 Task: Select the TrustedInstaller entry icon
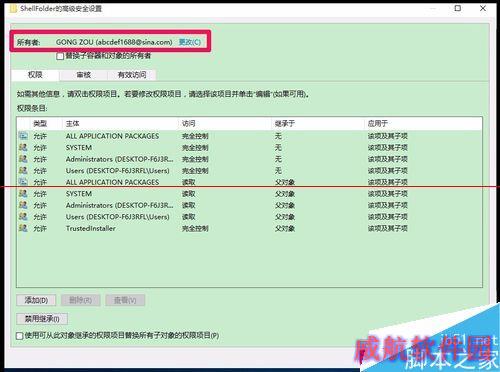[23, 228]
